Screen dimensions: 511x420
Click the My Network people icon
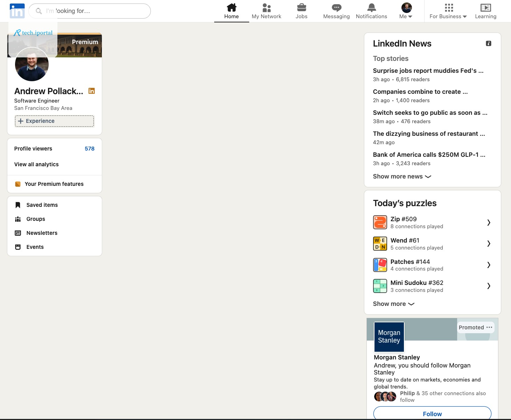pos(266,7)
